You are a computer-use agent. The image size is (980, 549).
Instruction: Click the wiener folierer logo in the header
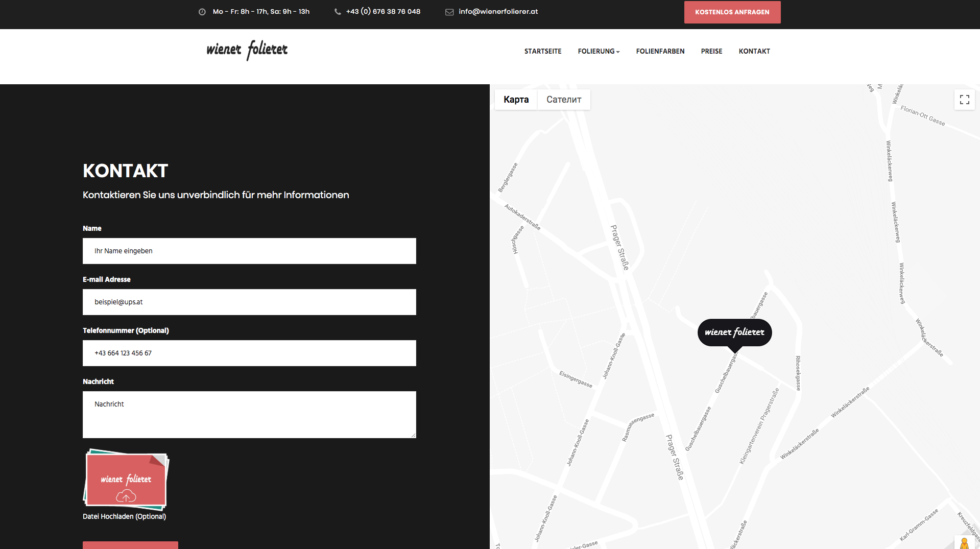pyautogui.click(x=247, y=50)
